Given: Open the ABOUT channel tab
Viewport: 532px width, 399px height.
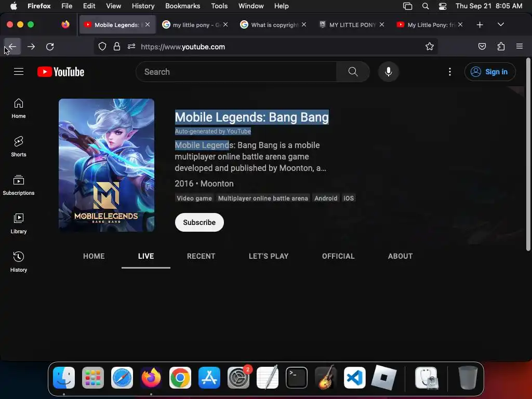Looking at the screenshot, I should pos(401,256).
